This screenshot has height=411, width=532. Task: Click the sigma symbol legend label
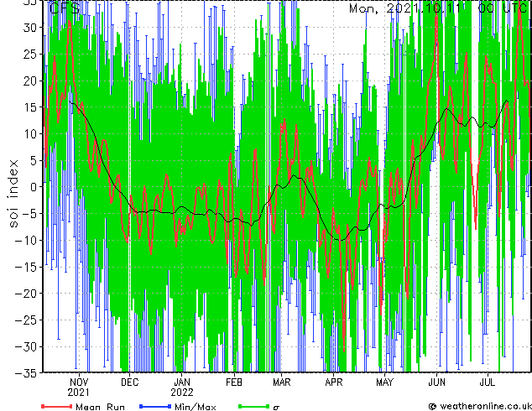(276, 408)
